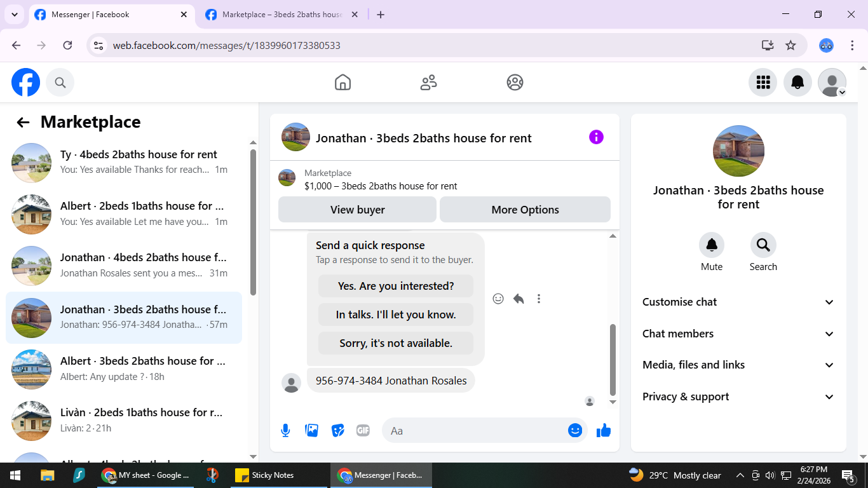The image size is (868, 488).
Task: Open the taskbar notification center icon
Action: coord(848,475)
